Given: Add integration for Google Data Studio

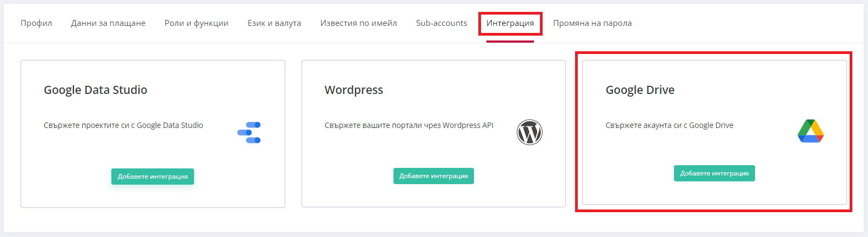Looking at the screenshot, I should tap(152, 177).
